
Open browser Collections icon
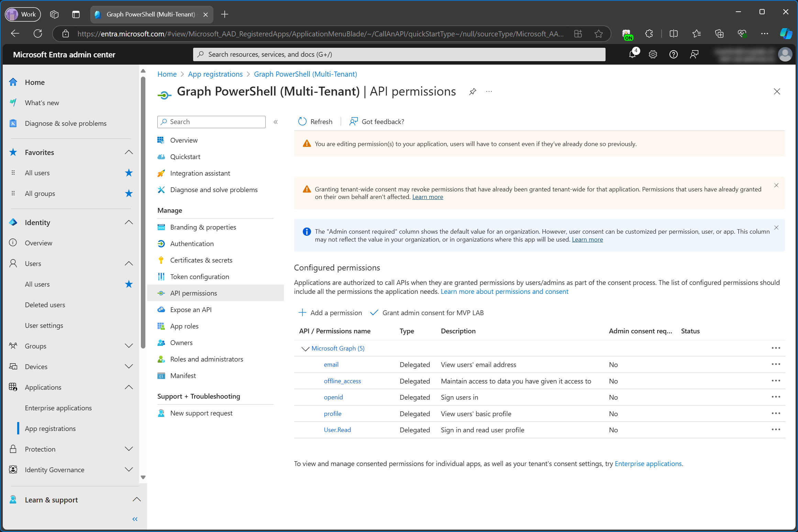click(x=719, y=34)
